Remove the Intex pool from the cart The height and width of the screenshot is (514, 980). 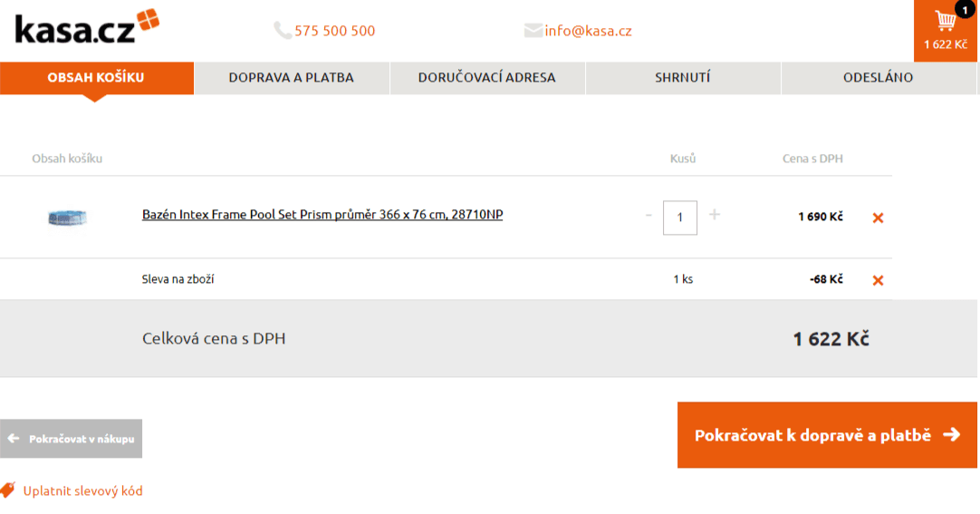click(878, 218)
